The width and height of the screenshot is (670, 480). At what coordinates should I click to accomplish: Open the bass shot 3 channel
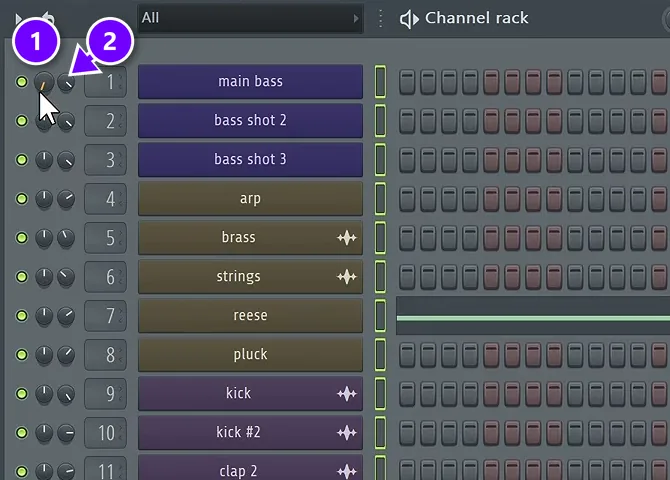[x=250, y=159]
